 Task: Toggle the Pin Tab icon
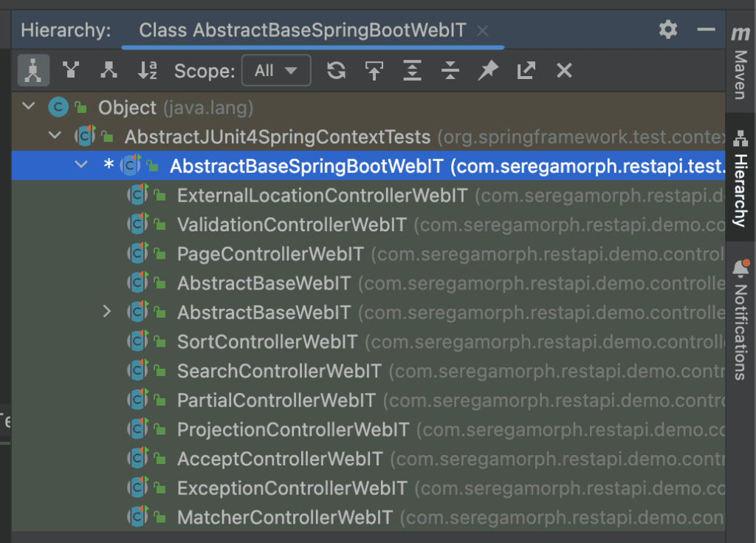[488, 70]
